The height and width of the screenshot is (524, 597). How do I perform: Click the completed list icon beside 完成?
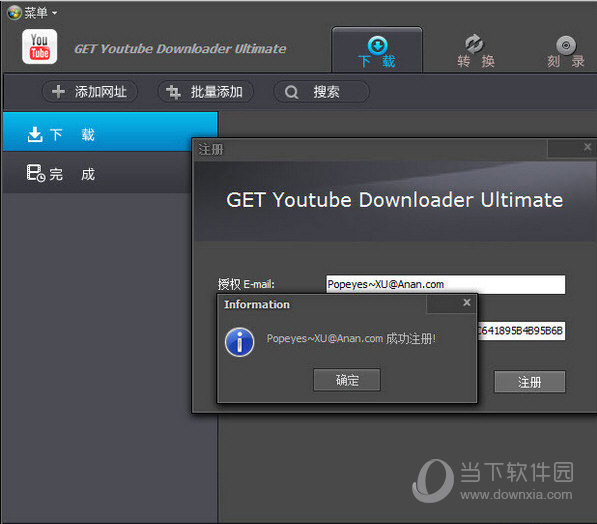(x=36, y=173)
